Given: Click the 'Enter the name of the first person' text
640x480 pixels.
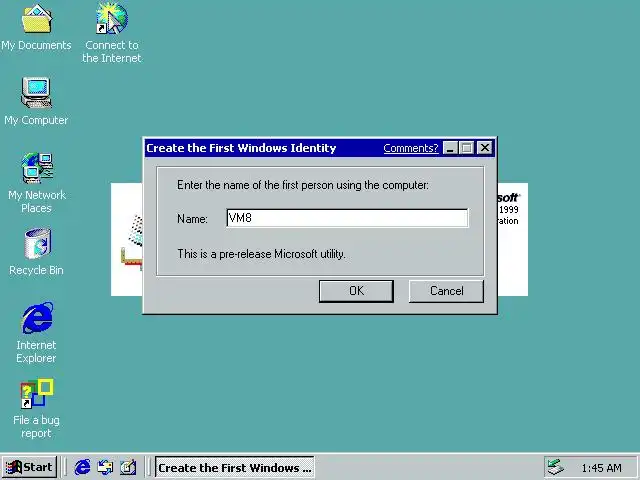Looking at the screenshot, I should tap(303, 185).
